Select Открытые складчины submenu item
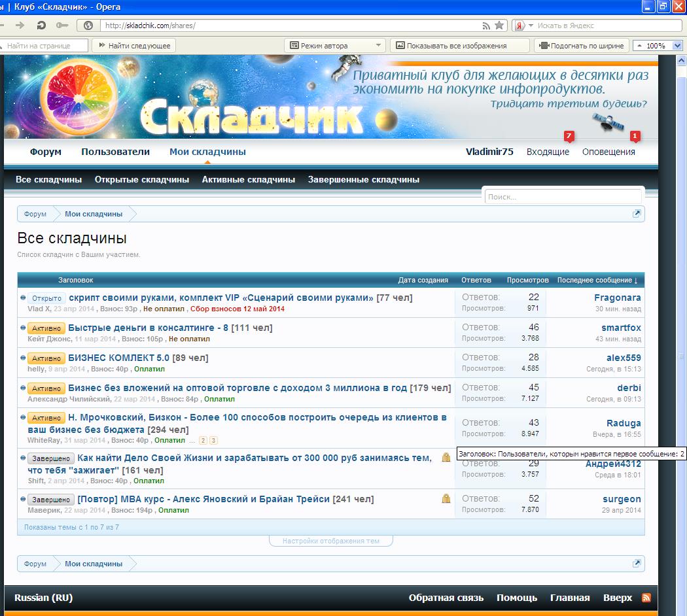 [142, 179]
